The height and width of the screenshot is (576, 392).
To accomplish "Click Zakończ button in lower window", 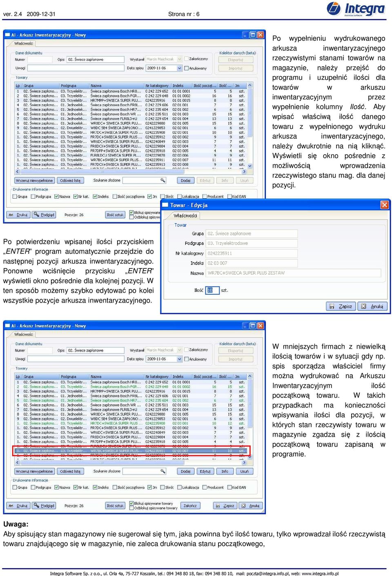I will point(190,506).
